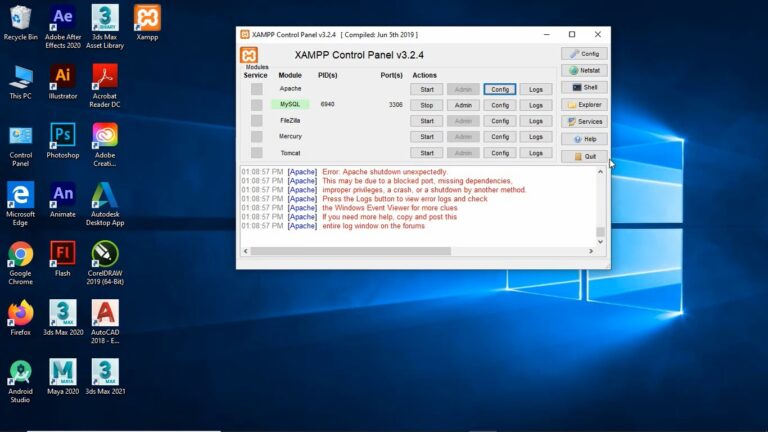Open the MySQL Logs dropdown button
This screenshot has height=432, width=768.
536,105
